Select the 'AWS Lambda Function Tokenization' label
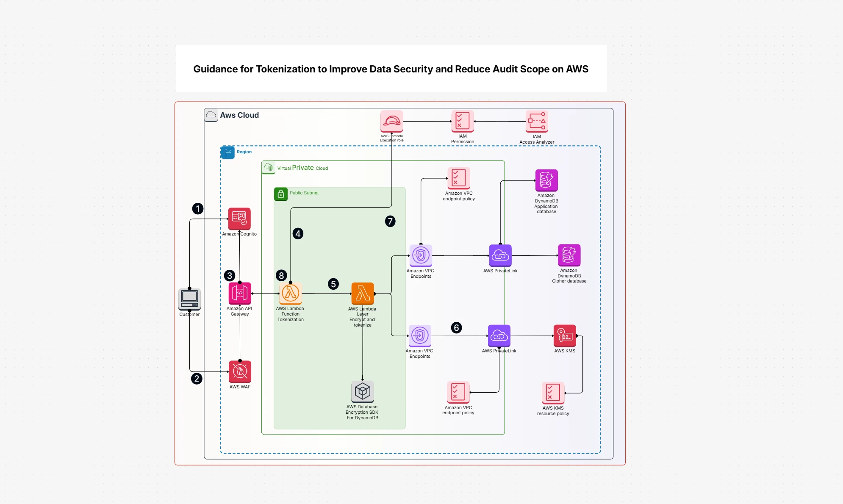Image resolution: width=843 pixels, height=504 pixels. coord(290,314)
